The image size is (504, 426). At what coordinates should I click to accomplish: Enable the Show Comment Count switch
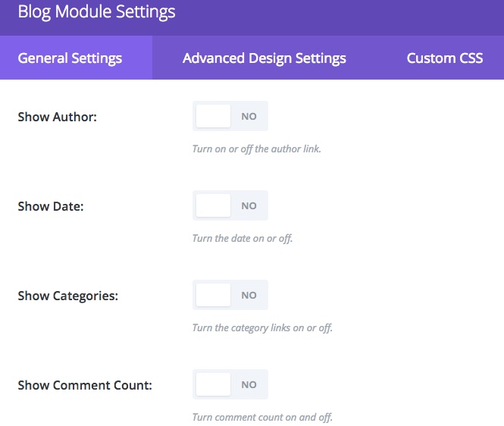tap(230, 384)
